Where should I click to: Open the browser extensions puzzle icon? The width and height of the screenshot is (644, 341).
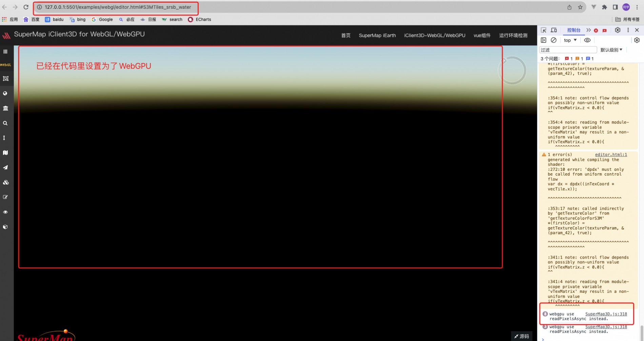click(x=604, y=7)
